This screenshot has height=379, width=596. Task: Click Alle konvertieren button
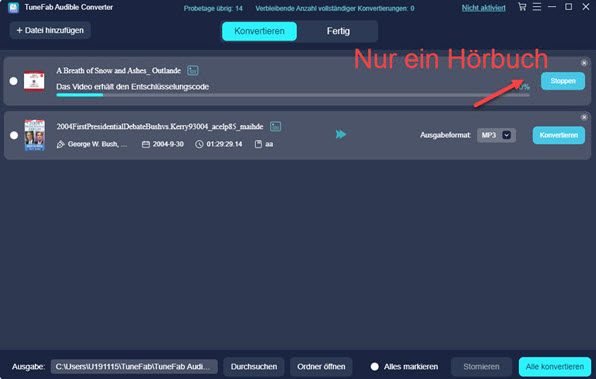click(x=555, y=366)
